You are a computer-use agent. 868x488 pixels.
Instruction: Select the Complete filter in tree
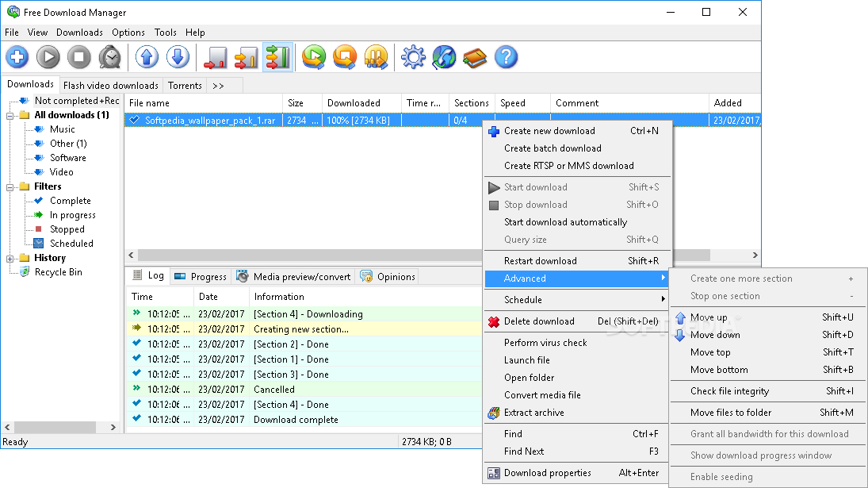pos(71,201)
